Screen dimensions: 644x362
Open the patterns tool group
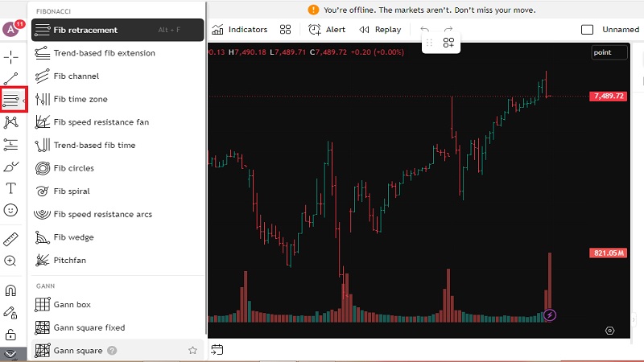10,122
